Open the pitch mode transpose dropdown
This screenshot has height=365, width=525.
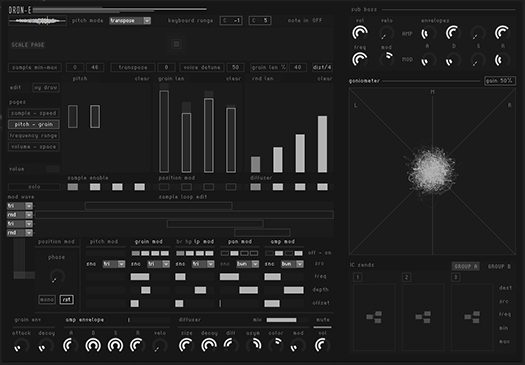(x=130, y=21)
